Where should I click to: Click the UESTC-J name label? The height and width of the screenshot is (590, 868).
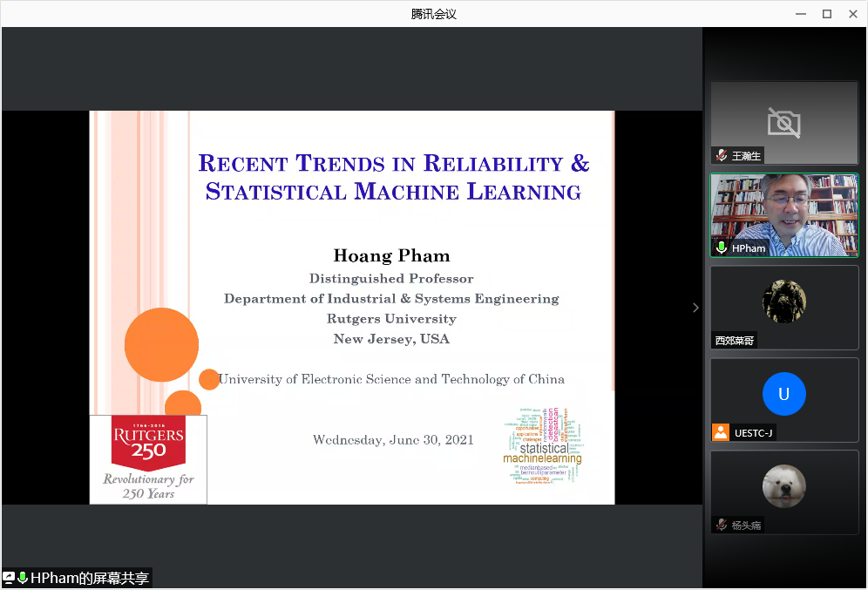tap(753, 433)
